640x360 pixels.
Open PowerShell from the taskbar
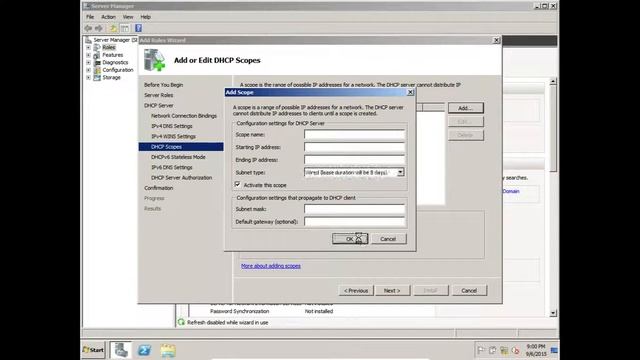[x=144, y=350]
